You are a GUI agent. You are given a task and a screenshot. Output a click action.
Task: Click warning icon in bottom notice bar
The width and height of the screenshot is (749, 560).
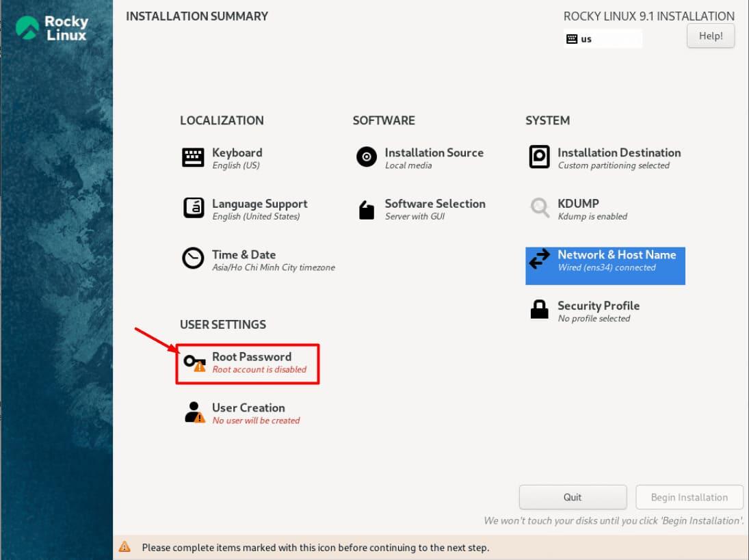pos(124,547)
